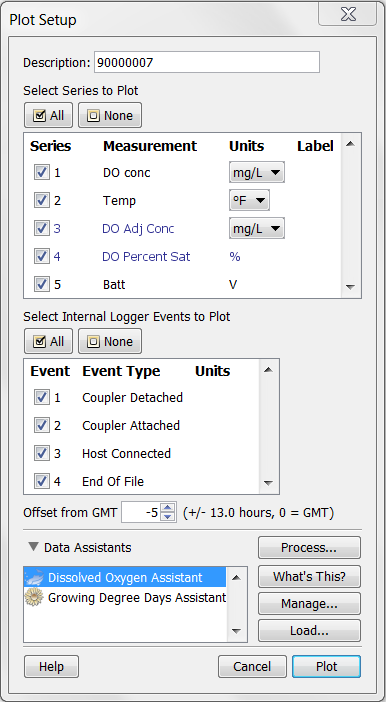
Task: Toggle the series 5 Batt checkbox
Action: tap(42, 284)
